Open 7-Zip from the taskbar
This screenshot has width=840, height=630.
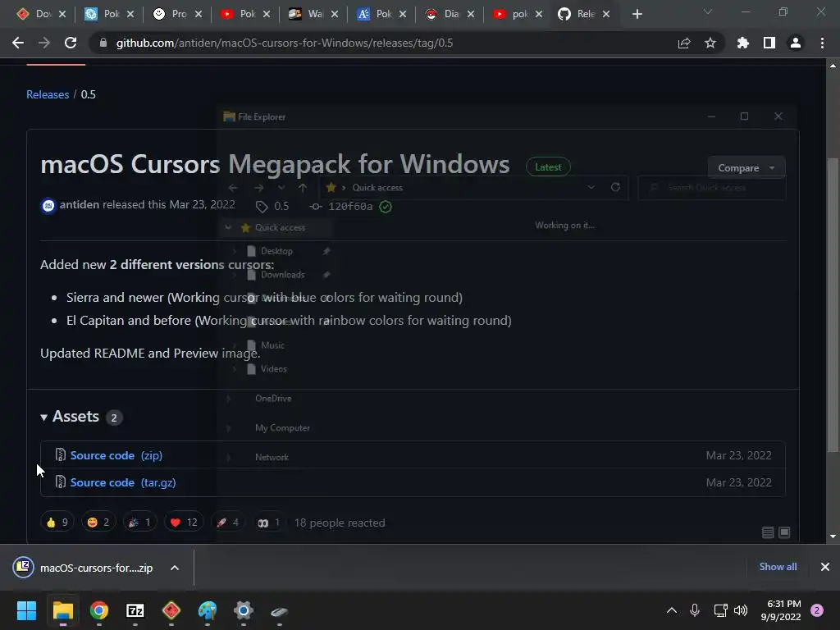[135, 610]
